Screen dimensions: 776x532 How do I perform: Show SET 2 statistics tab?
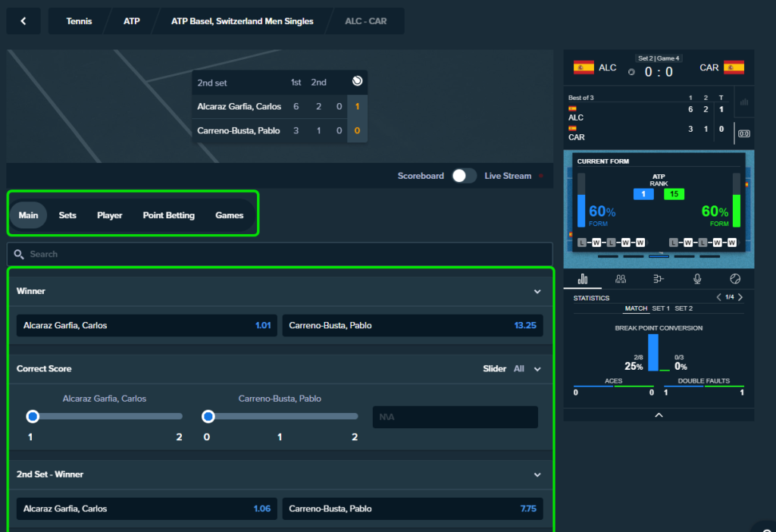coord(684,308)
